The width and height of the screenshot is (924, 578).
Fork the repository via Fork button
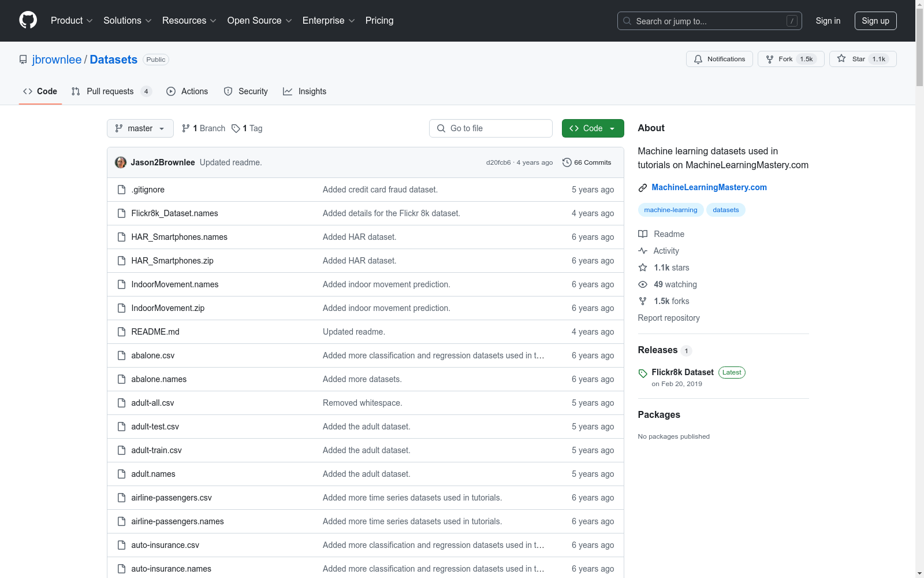coord(791,59)
